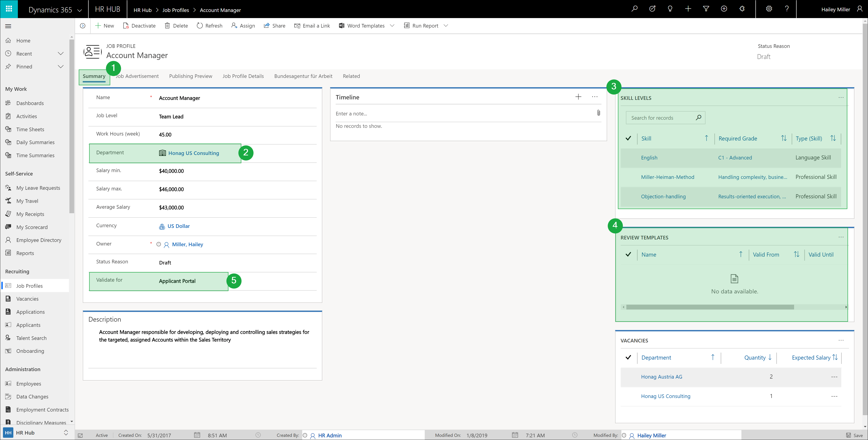Open Timeline more options ellipsis
Viewport: 868px width, 440px height.
[595, 97]
